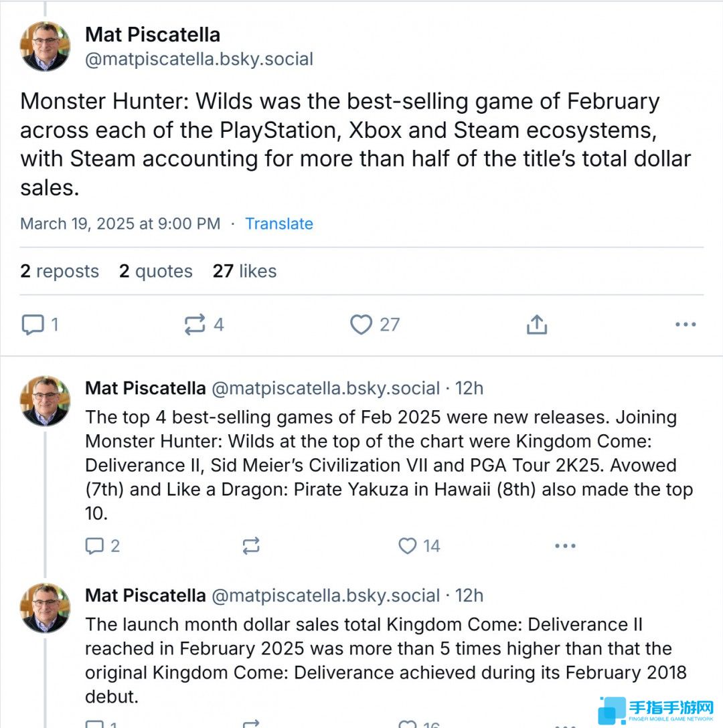The image size is (723, 728).
Task: View the 2 quotes list
Action: (x=156, y=271)
